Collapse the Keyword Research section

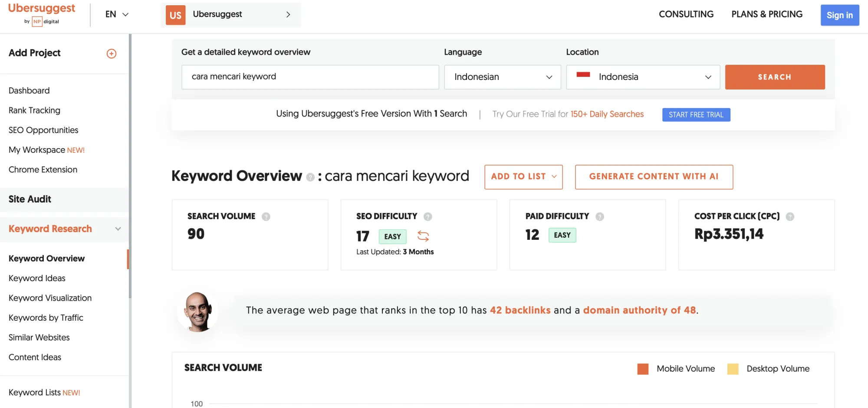118,229
